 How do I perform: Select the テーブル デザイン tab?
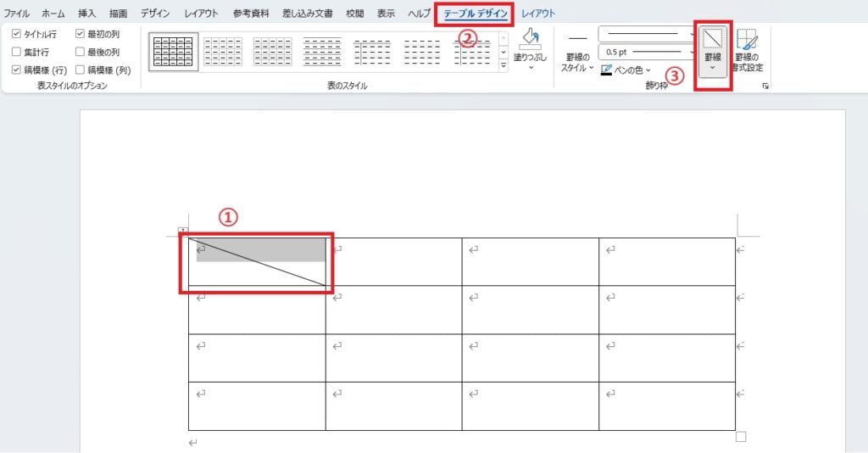(x=476, y=14)
